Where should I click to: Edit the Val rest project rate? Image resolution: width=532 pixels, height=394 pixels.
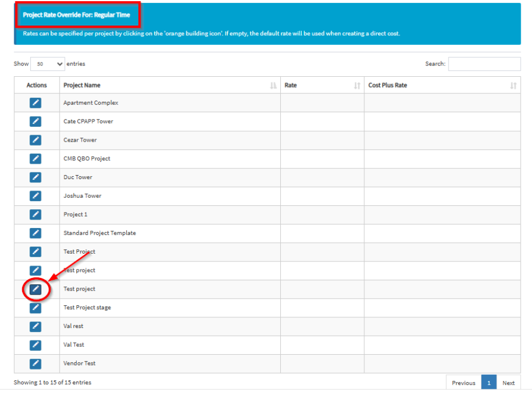coord(35,326)
